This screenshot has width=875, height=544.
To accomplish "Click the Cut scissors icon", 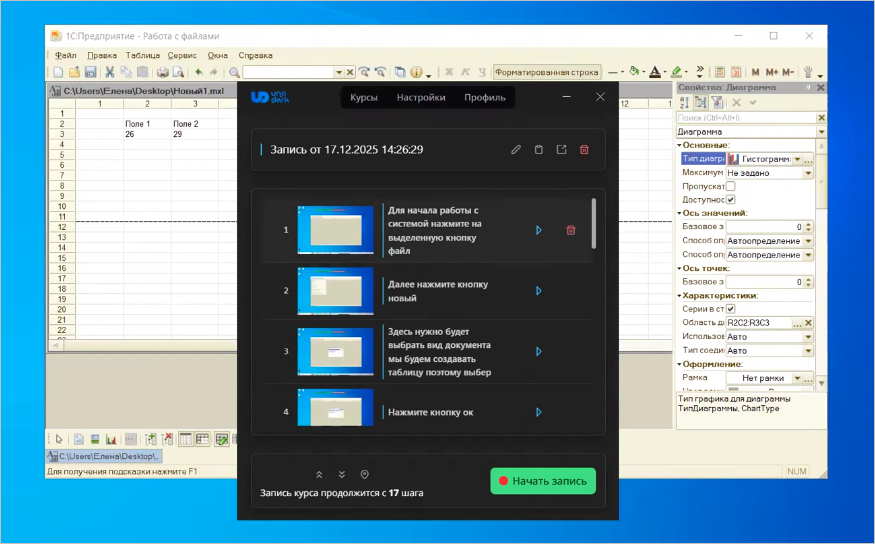I will pyautogui.click(x=110, y=72).
